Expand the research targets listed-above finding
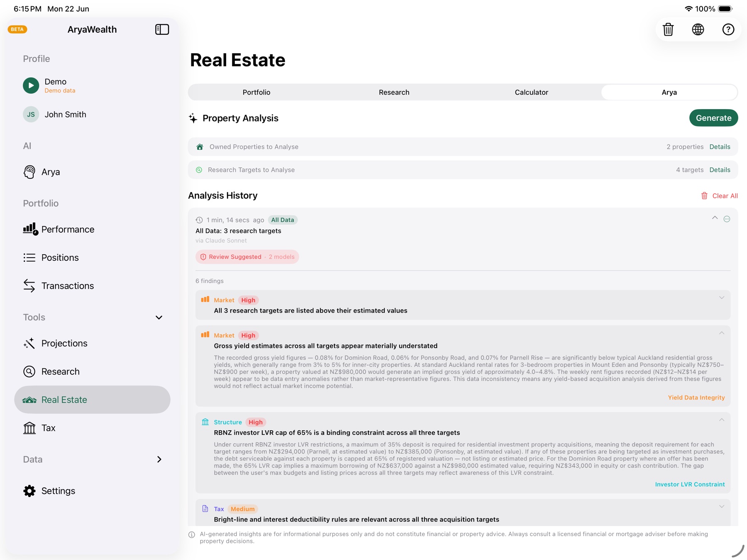The height and width of the screenshot is (560, 747). coord(722,297)
